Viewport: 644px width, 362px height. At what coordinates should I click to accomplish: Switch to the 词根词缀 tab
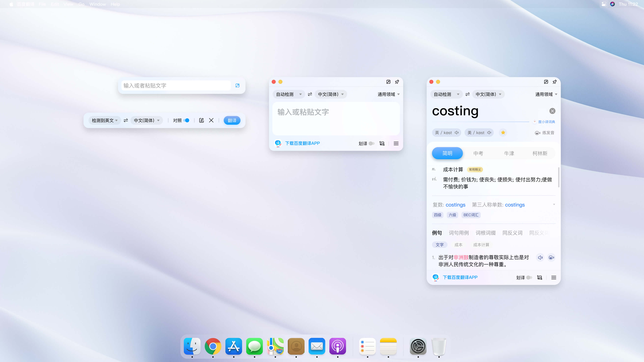tap(486, 233)
